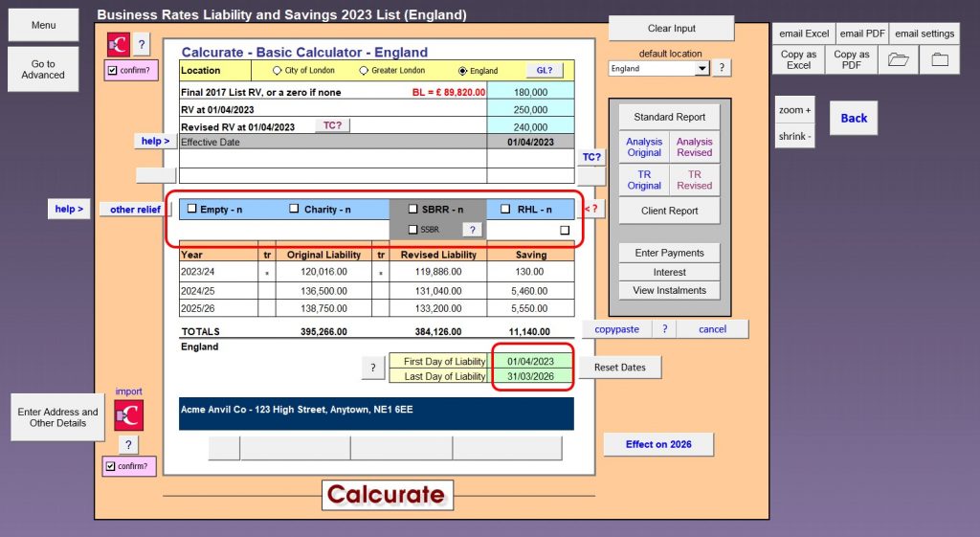Expand the default location dropdown arrow
The width and height of the screenshot is (980, 537).
coord(702,69)
